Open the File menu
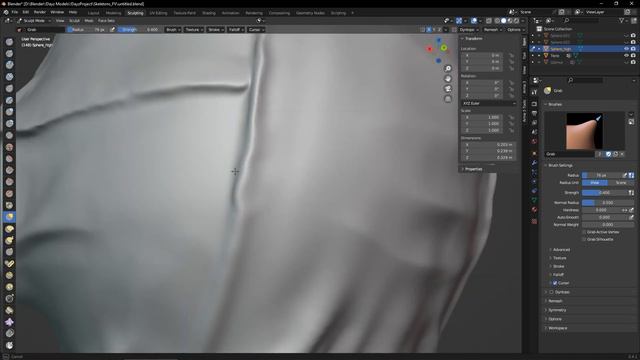Image resolution: width=640 pixels, height=360 pixels. click(15, 12)
